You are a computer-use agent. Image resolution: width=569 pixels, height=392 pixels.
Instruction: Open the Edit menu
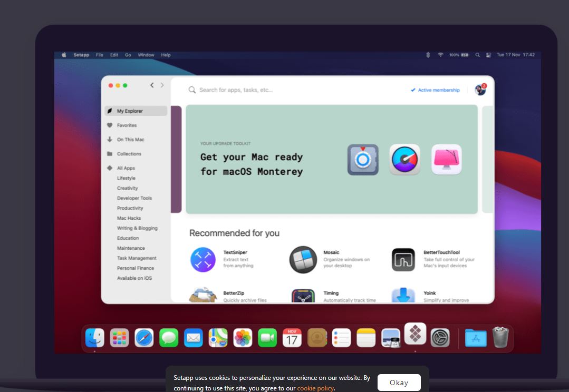[x=114, y=55]
